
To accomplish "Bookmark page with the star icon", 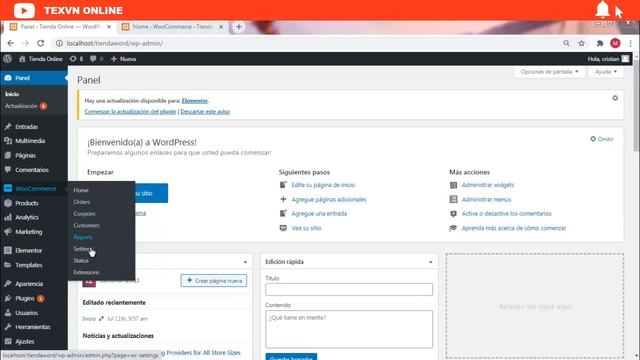I will tap(581, 43).
